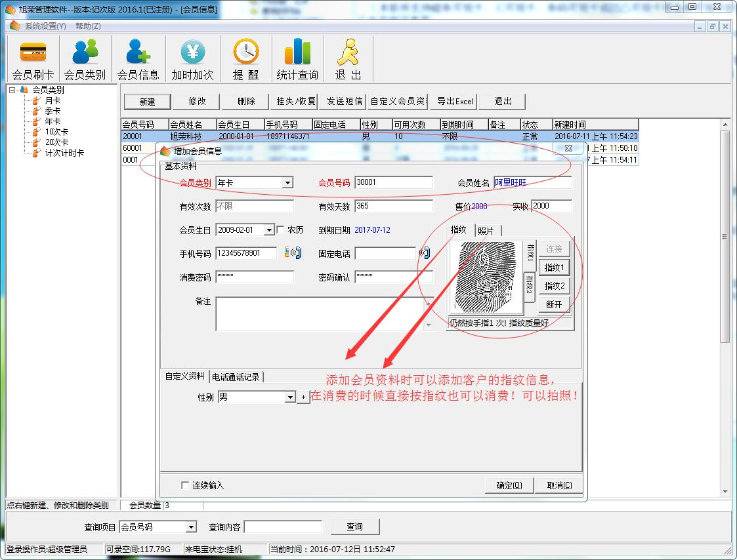Click the 确定 confirm button
737x560 pixels.
[x=509, y=485]
